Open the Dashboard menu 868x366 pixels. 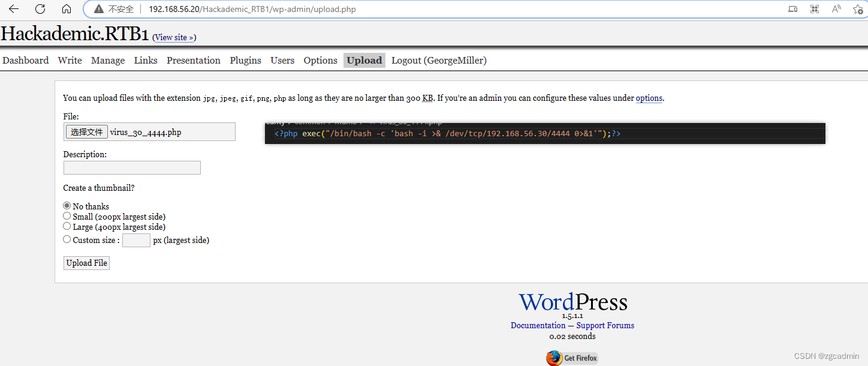[x=26, y=60]
